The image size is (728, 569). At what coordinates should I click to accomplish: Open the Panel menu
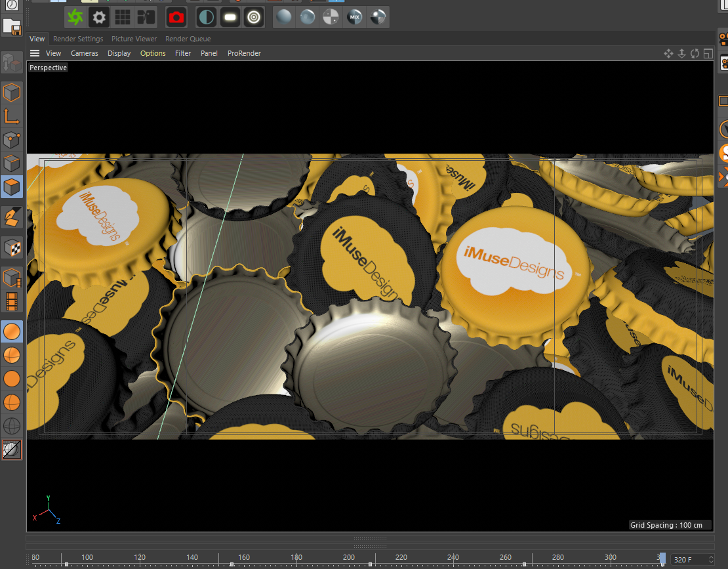coord(209,53)
